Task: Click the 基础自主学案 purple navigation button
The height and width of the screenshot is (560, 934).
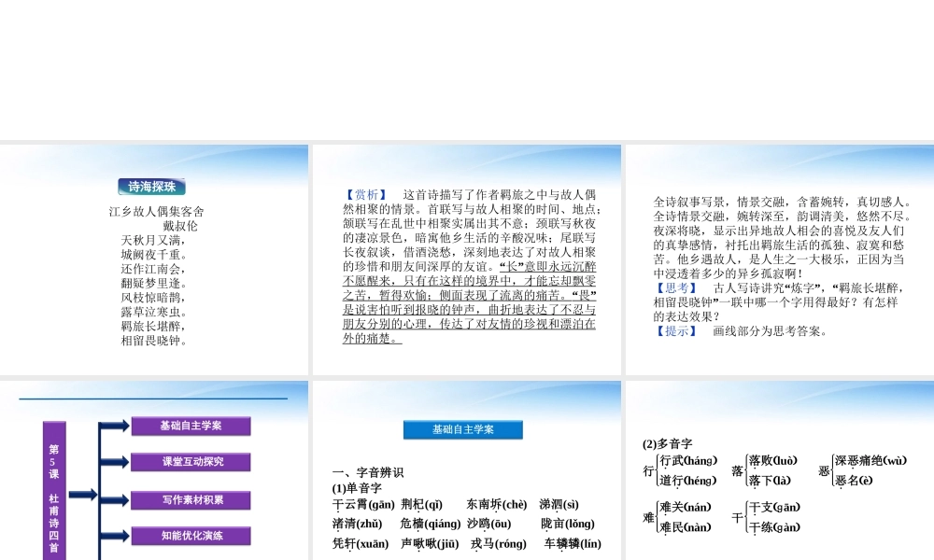Action: (x=191, y=426)
